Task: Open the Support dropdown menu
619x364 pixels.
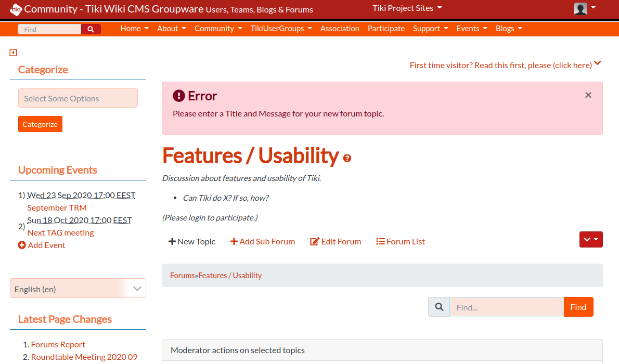Action: 430,29
